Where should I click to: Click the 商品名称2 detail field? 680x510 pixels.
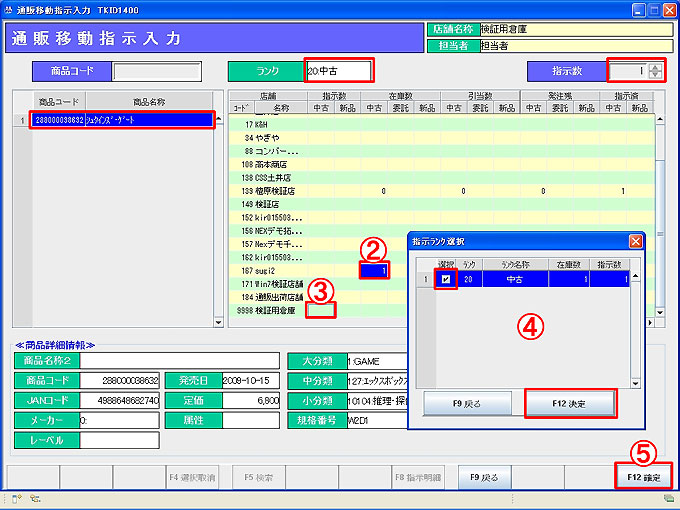click(180, 361)
